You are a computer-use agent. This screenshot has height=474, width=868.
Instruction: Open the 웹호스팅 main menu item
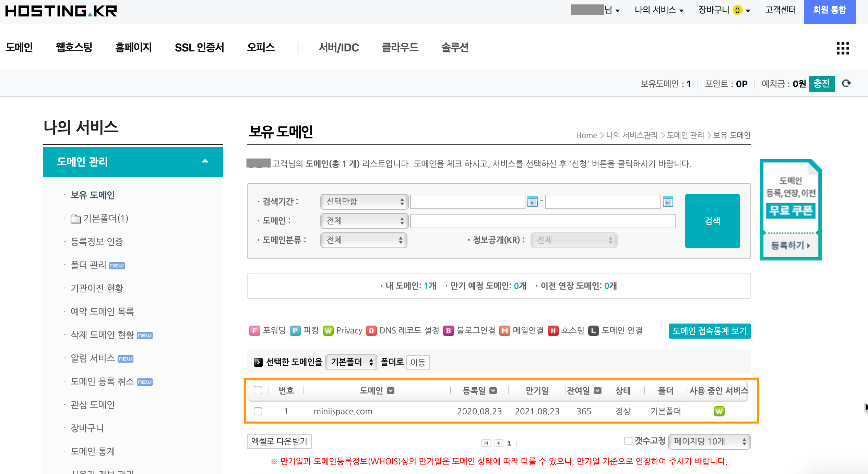[74, 47]
